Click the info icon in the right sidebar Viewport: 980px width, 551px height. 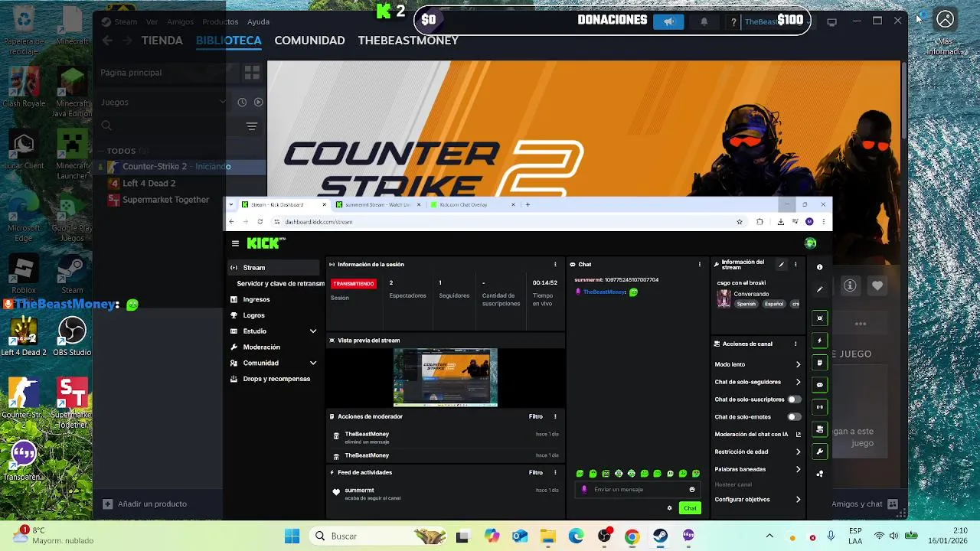tap(819, 267)
